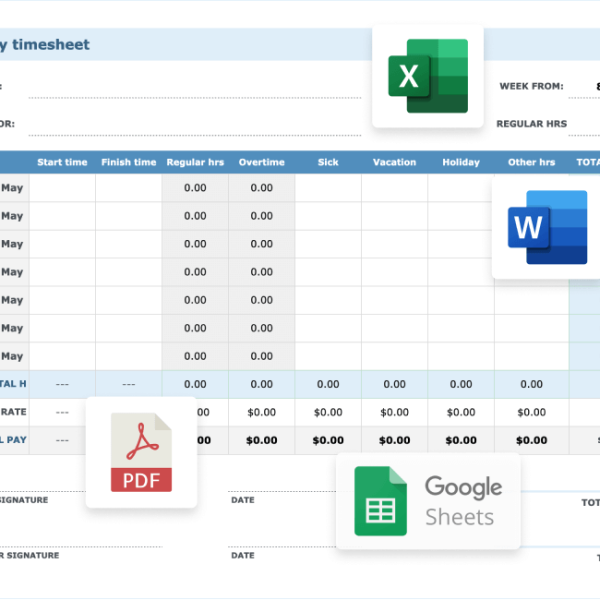Click the rate $0.00 under Sick
The image size is (600, 600).
click(328, 412)
